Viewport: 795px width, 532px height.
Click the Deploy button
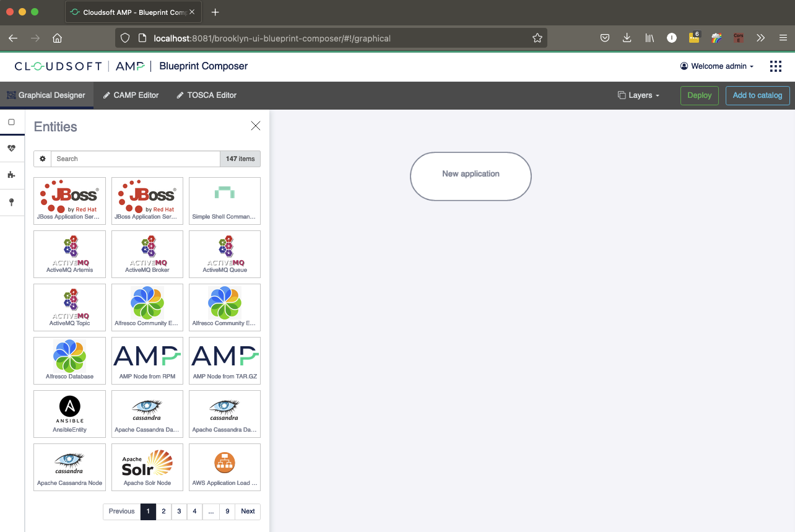click(700, 95)
